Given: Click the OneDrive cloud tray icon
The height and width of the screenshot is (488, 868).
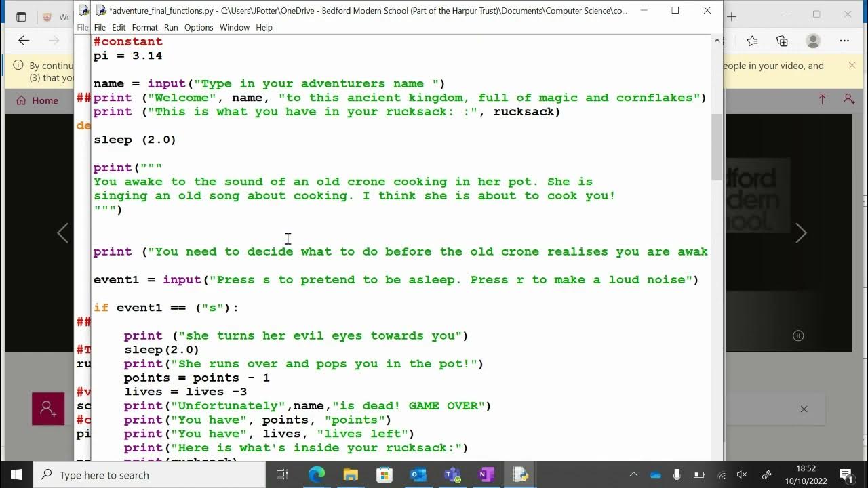Looking at the screenshot, I should pyautogui.click(x=655, y=474).
